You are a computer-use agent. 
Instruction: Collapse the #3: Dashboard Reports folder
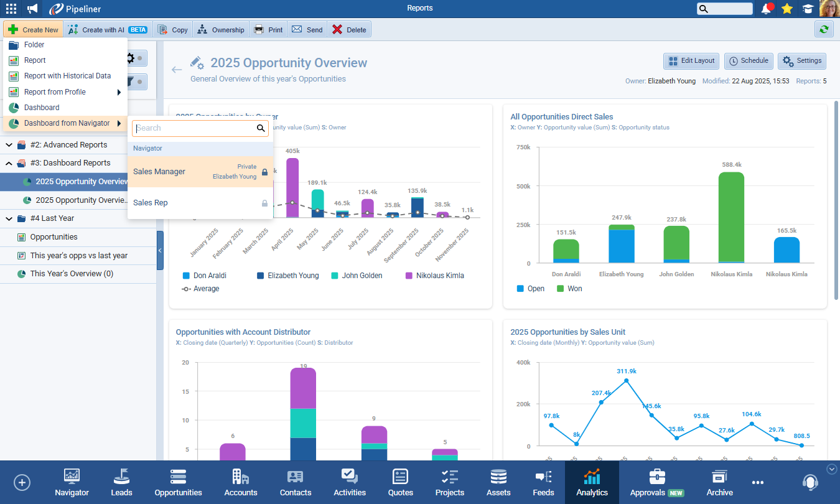click(9, 163)
